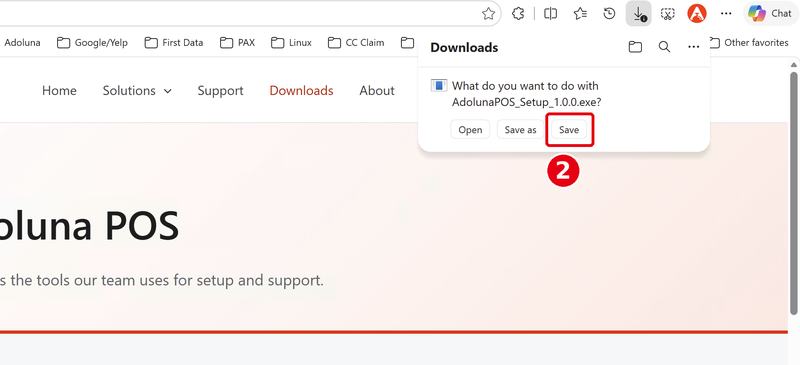Click the Downloads panel heading
This screenshot has width=800, height=365.
coord(464,47)
